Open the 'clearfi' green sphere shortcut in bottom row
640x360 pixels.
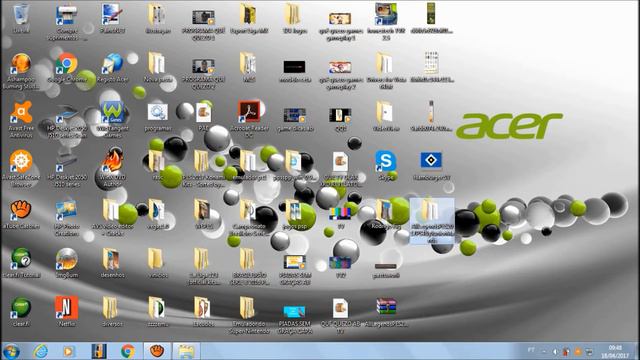click(x=20, y=308)
